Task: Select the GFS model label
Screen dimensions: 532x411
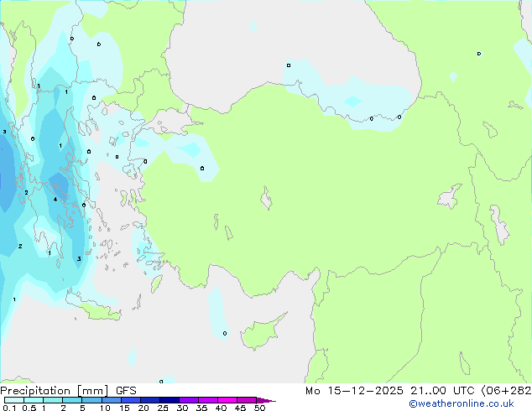Action: (x=126, y=391)
